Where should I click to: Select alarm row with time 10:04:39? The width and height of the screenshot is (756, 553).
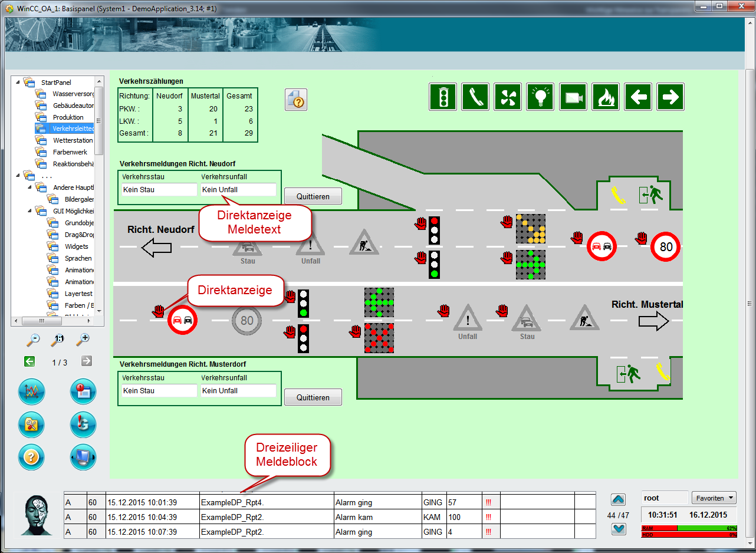pyautogui.click(x=330, y=517)
